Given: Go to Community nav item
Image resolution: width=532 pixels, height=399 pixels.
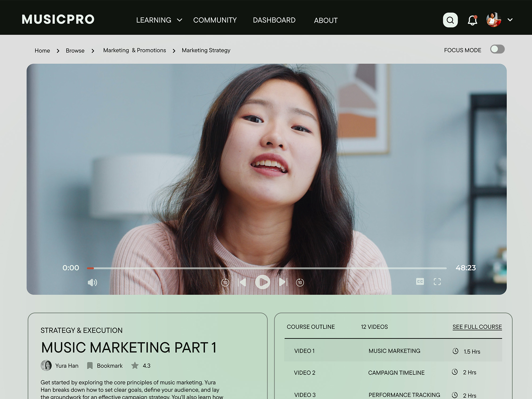Looking at the screenshot, I should point(215,20).
